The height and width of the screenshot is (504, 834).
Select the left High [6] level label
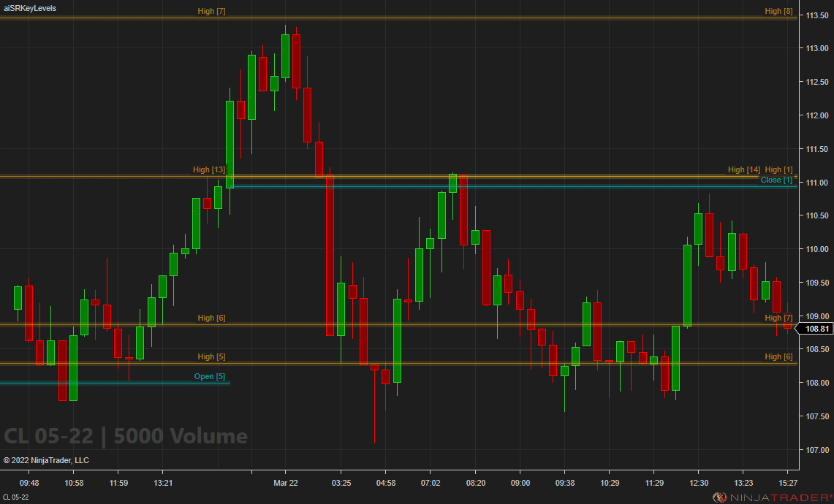(211, 318)
